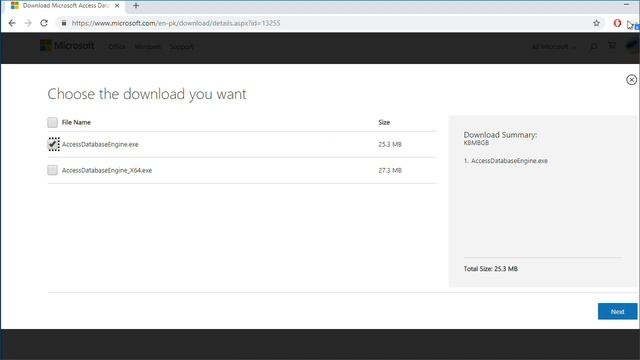Open the Office menu in header
640x360 pixels.
(117, 47)
